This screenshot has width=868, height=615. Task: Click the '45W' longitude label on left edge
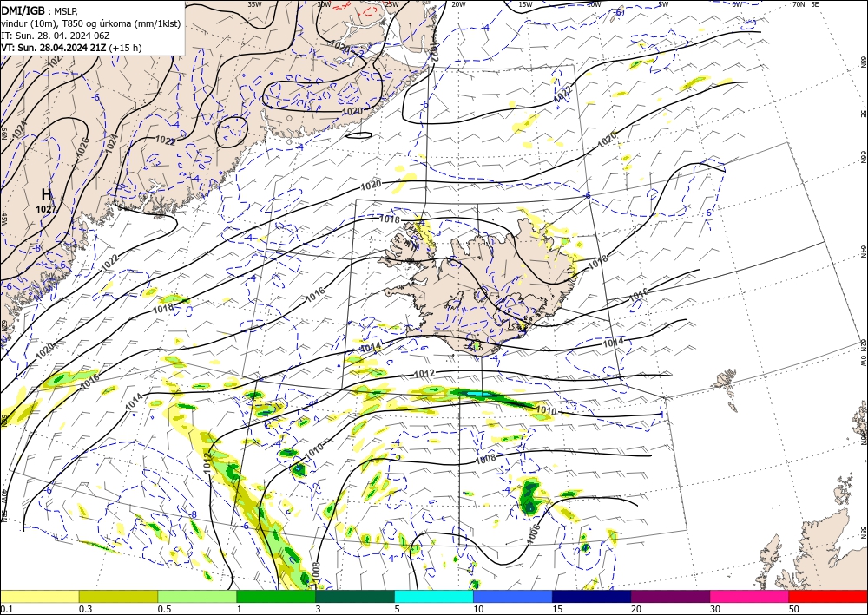click(x=3, y=219)
